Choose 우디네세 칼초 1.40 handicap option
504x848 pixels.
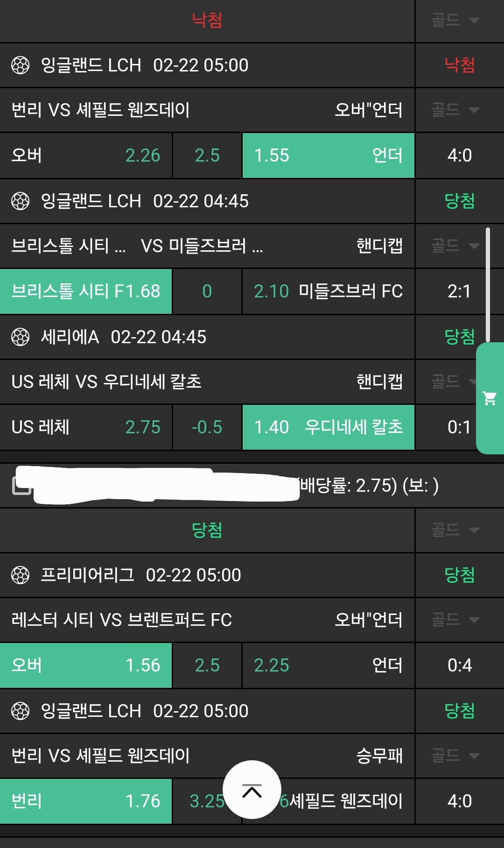(x=328, y=427)
